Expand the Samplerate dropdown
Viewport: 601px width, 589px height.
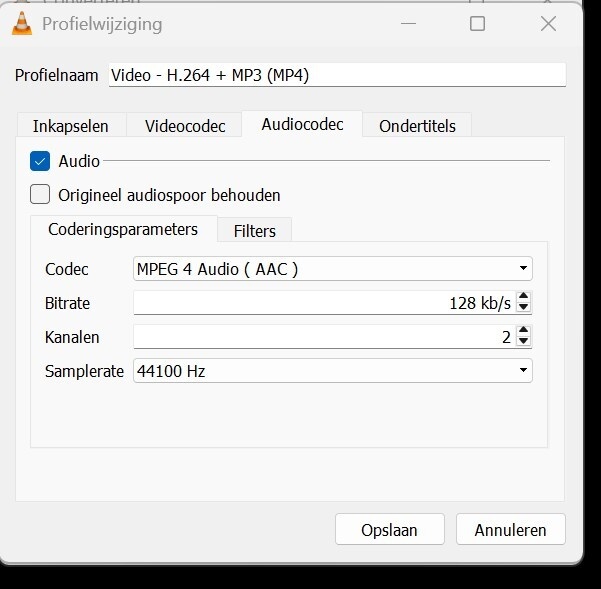point(332,371)
